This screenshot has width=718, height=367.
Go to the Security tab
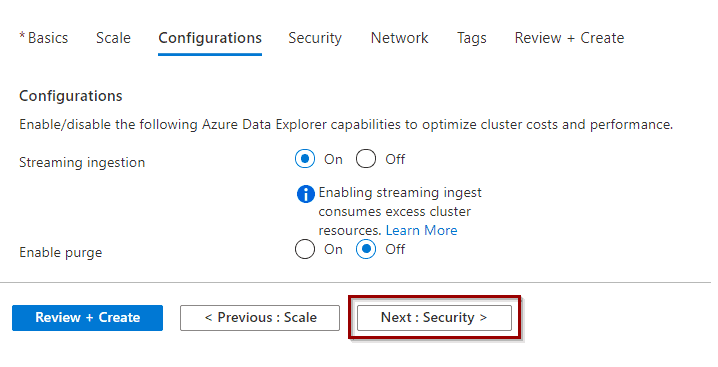(x=315, y=38)
